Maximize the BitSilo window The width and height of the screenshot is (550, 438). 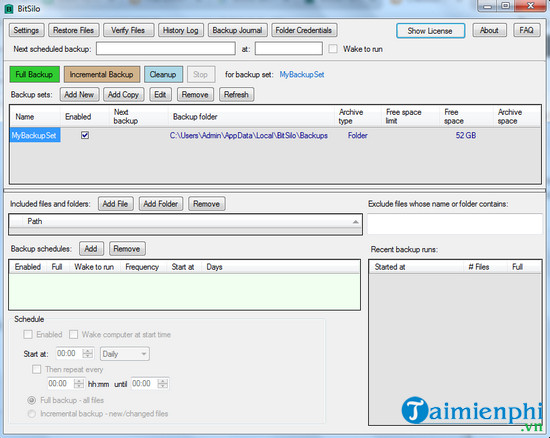pos(505,6)
